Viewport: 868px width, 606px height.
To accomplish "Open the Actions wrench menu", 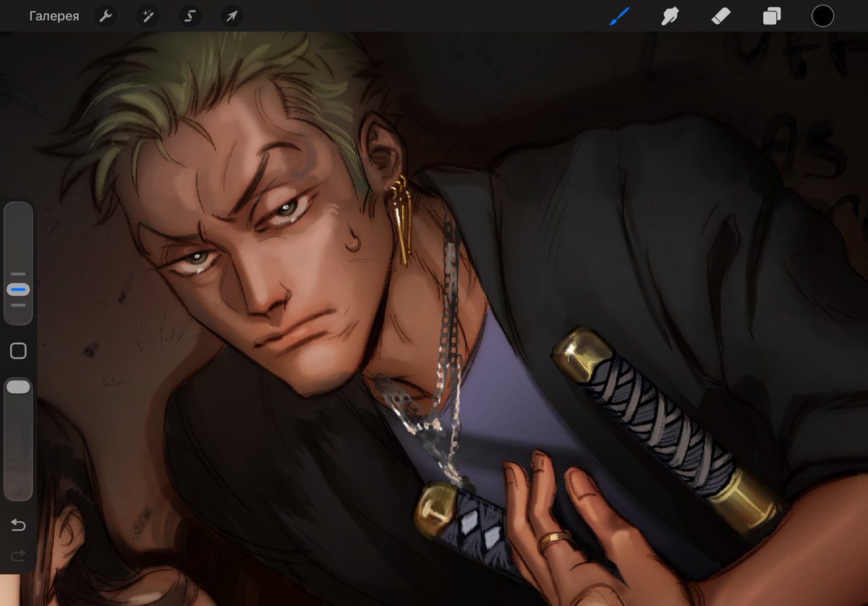I will click(x=106, y=16).
